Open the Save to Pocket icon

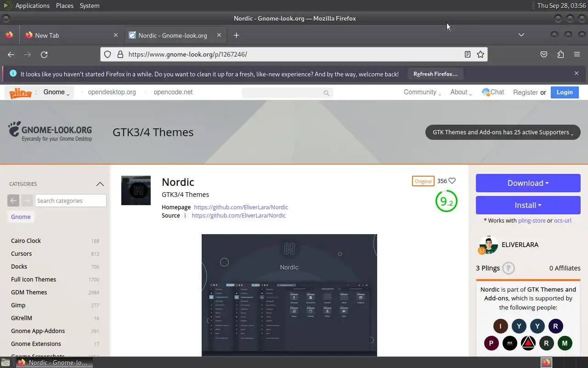[544, 54]
